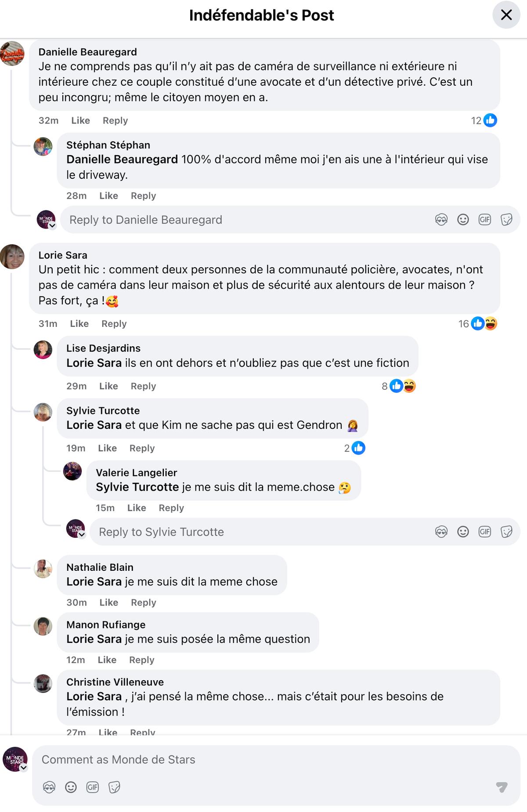Close the Indéfendable's Post dialog
This screenshot has width=527, height=812.
click(x=506, y=14)
